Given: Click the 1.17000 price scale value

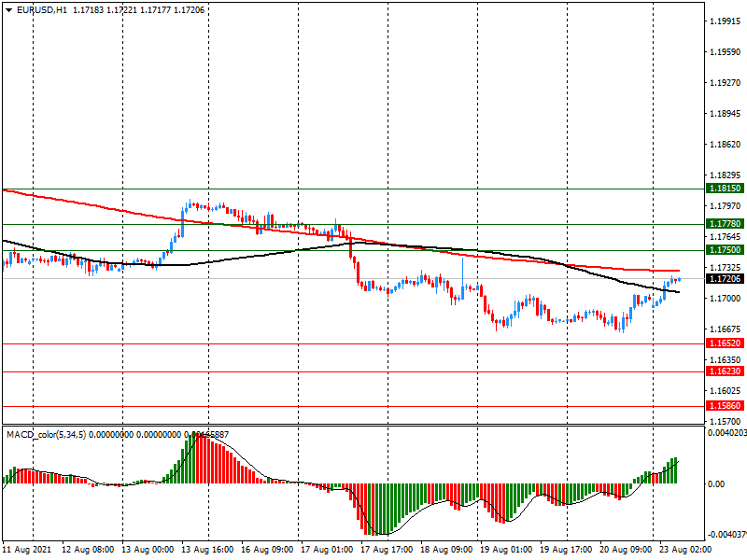Looking at the screenshot, I should 726,299.
